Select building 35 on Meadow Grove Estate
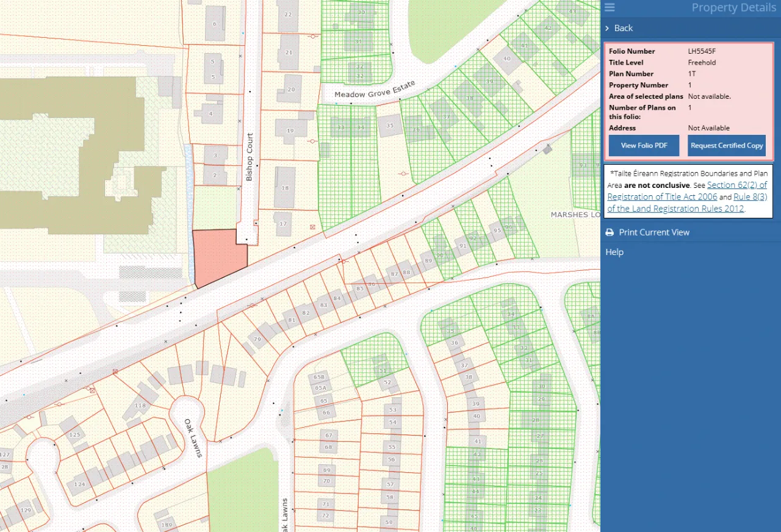781x532 pixels. click(x=390, y=126)
